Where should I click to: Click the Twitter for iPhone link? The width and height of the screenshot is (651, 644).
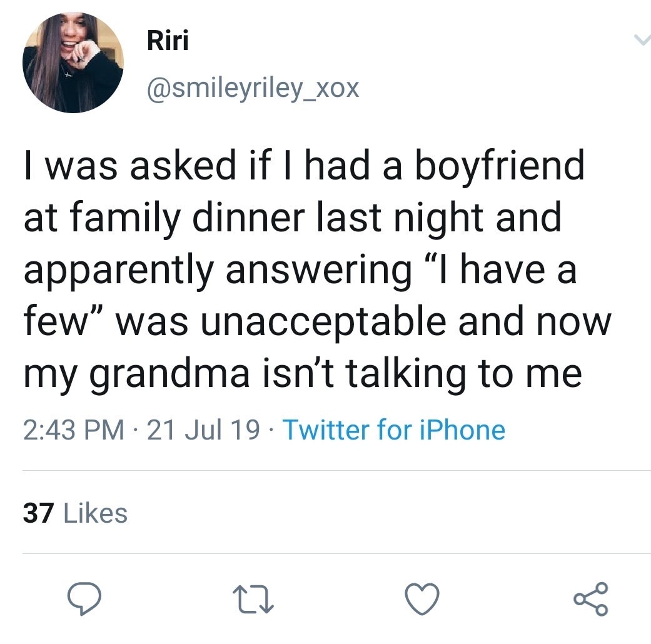click(394, 430)
